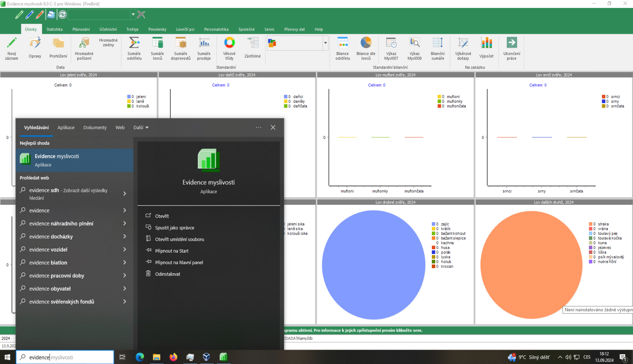633x364 pixels.
Task: Click Připnout na hlavní panel
Action: coord(179,262)
